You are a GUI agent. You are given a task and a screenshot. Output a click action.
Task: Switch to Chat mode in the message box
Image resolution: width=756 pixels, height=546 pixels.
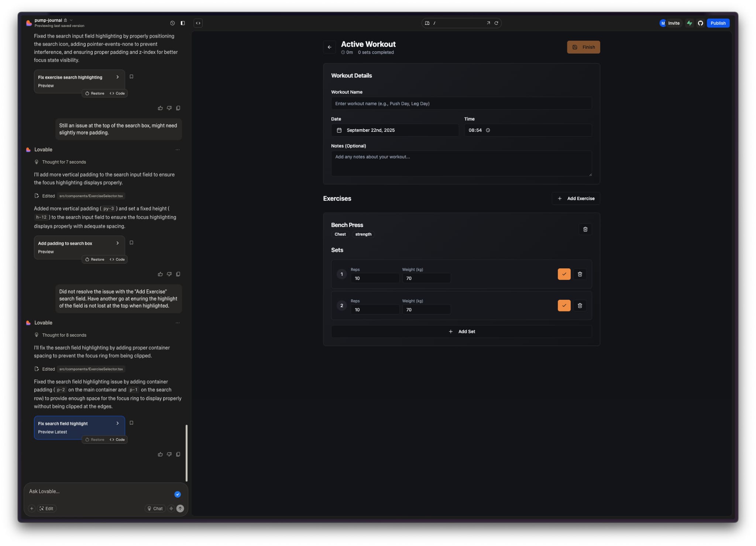pos(155,508)
